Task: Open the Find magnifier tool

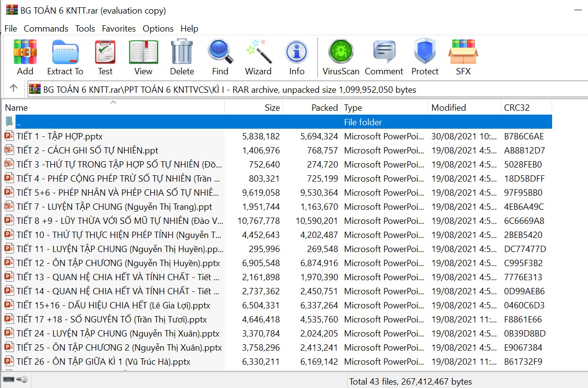Action: [x=220, y=52]
